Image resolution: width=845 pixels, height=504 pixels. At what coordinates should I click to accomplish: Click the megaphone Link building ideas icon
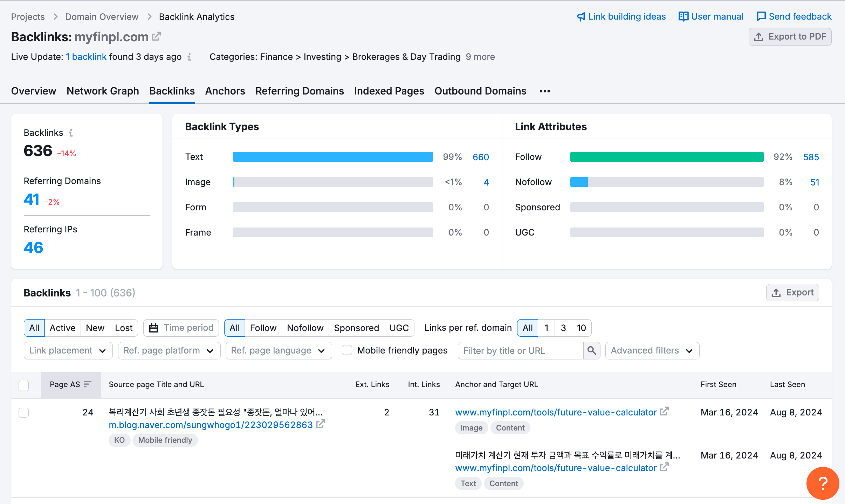coord(581,17)
